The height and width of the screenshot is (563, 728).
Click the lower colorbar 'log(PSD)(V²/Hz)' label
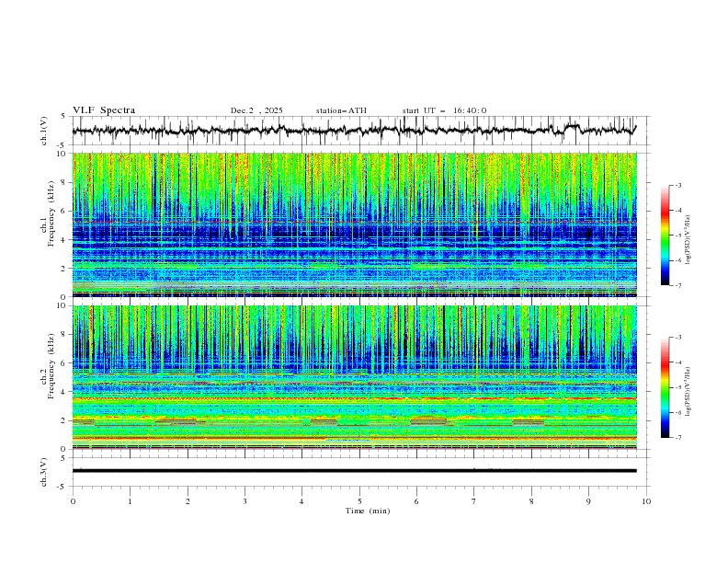click(x=688, y=392)
